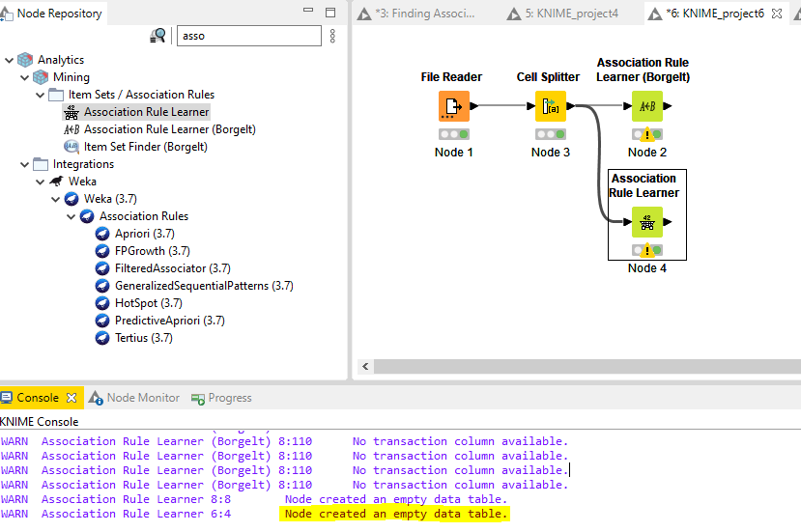Open the 5: KNIME_project4 workflow tab

click(563, 14)
